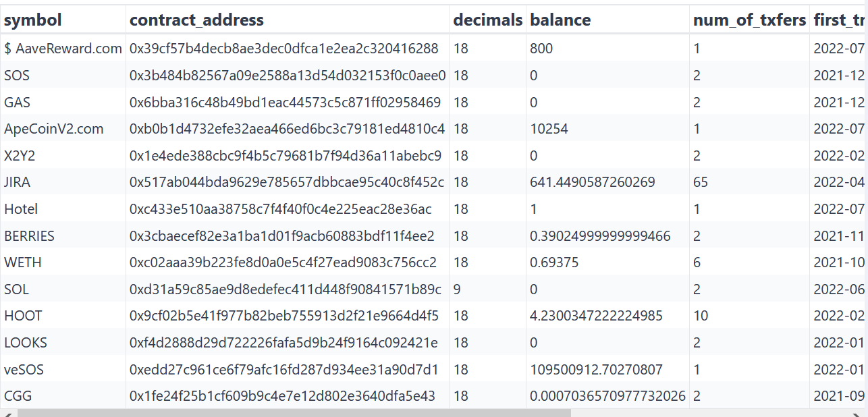Screen dimensions: 868x417
Task: Click the balance 1 in Hotel row
Action: (x=534, y=209)
